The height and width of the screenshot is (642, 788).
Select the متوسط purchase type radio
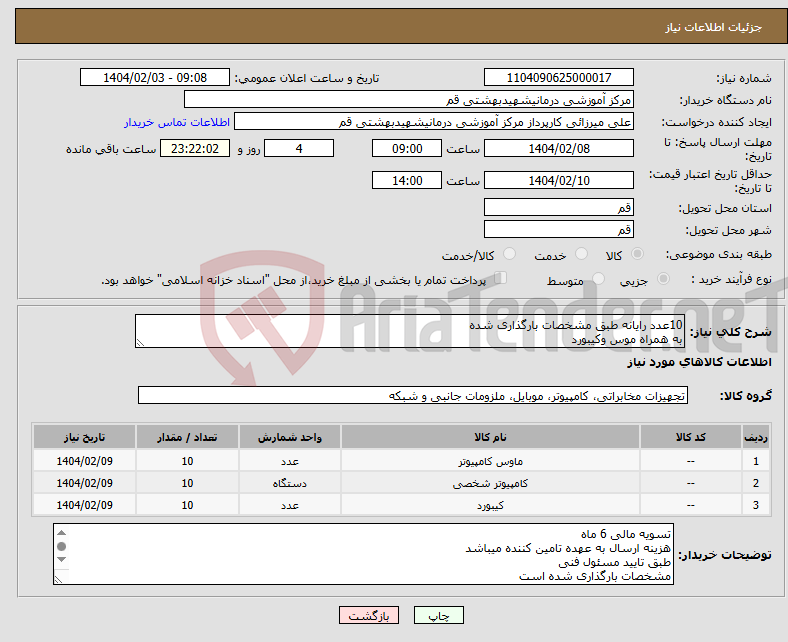598,278
